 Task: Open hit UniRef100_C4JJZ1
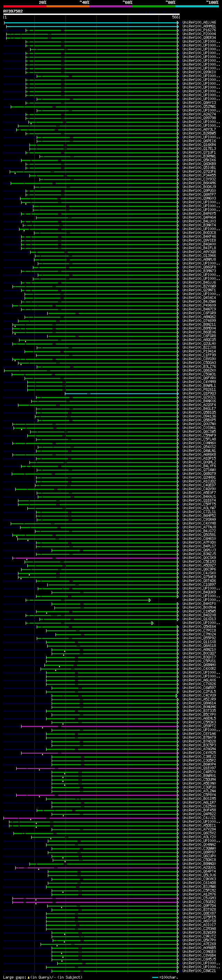[x=199, y=818]
